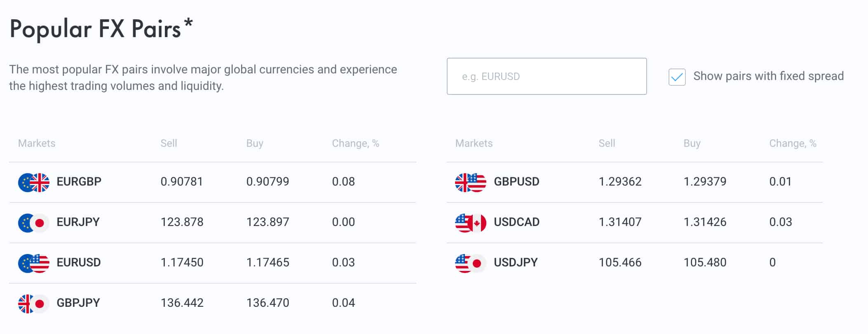Viewport: 868px width, 334px height.
Task: Click the USDCAD flag pair icon
Action: 471,223
